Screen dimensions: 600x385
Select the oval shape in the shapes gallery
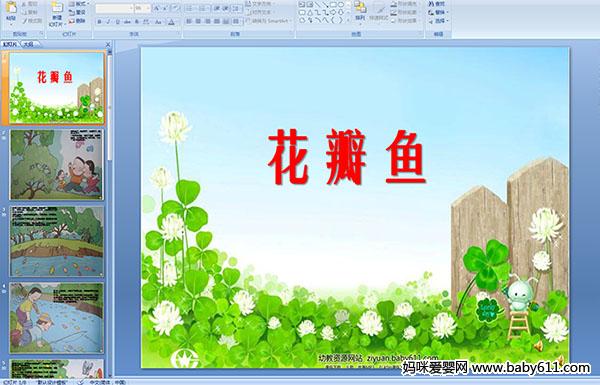click(342, 5)
